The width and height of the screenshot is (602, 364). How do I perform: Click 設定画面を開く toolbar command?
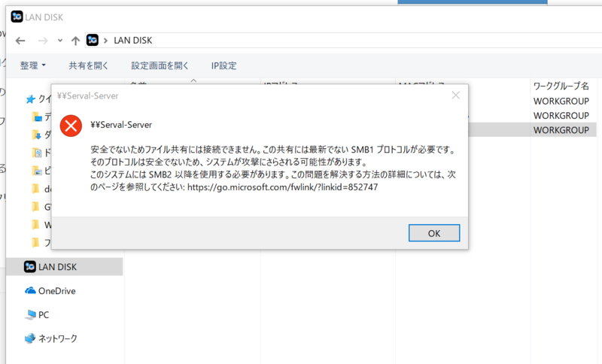(160, 65)
